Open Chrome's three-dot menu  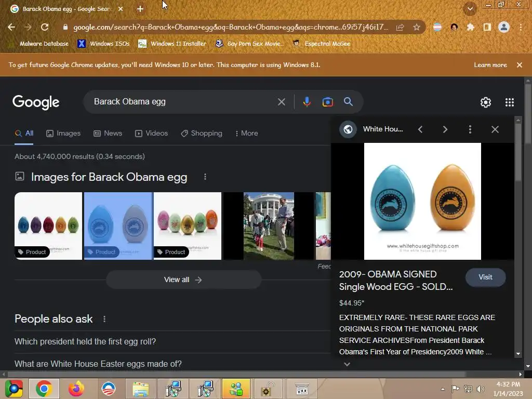521,27
